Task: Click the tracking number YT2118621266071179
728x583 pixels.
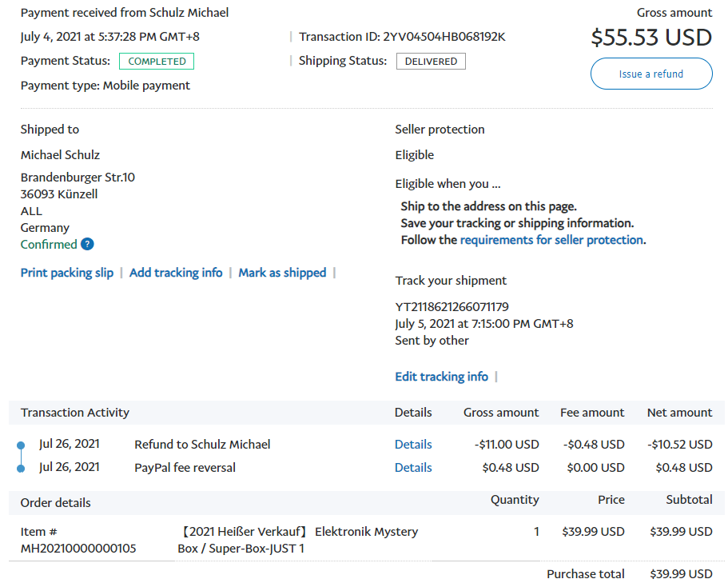Action: (x=452, y=307)
